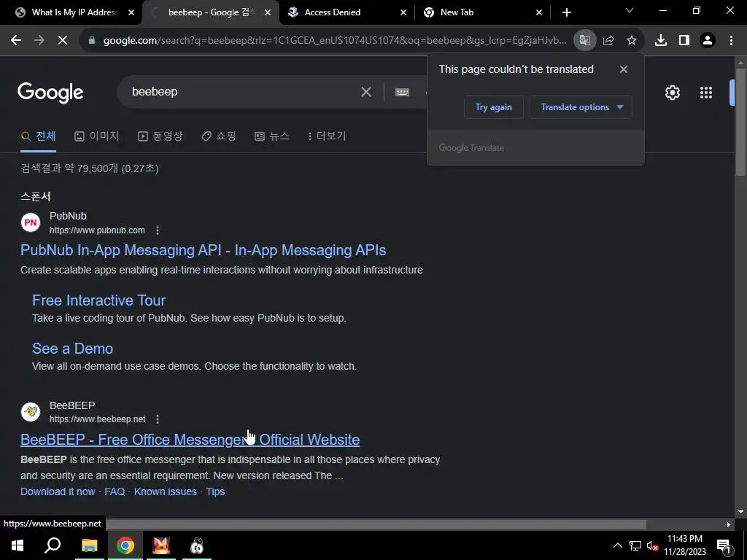Open the See a Demo link
The image size is (747, 560).
(x=72, y=349)
